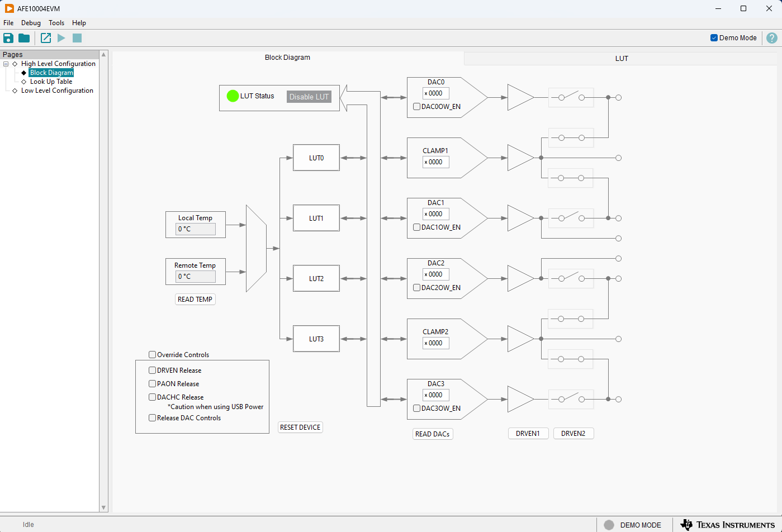Click the READ TEMP button
Screen dimensions: 782x532
(195, 300)
